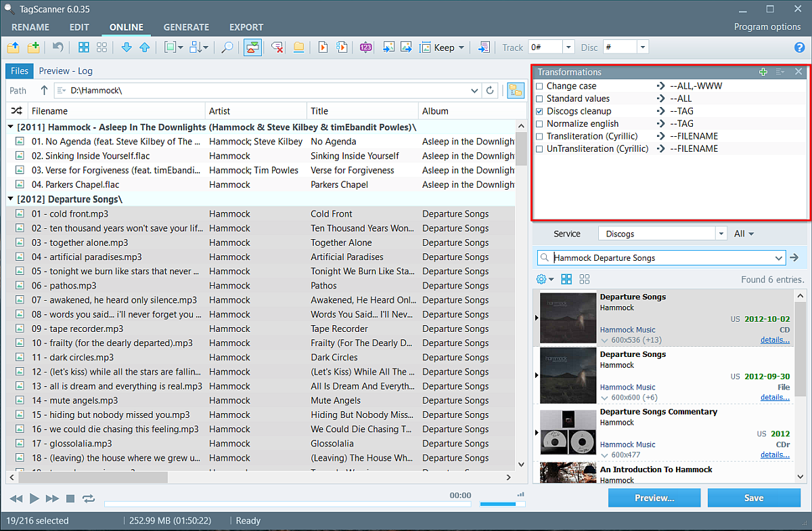Viewport: 812px width, 531px height.
Task: Switch to the RENAME tab
Action: click(x=30, y=27)
